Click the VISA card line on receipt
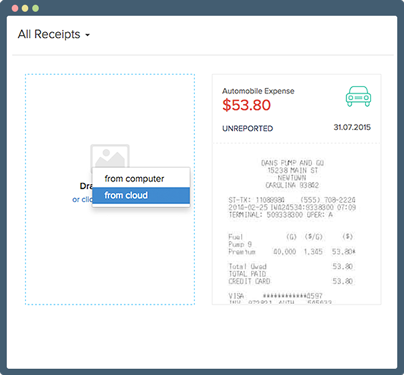Viewport: 404px width, 375px height. tap(275, 296)
